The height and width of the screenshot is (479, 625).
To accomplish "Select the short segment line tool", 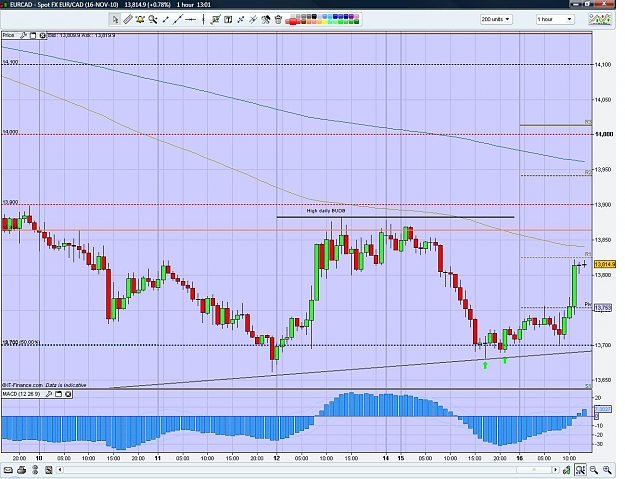I will coord(165,19).
